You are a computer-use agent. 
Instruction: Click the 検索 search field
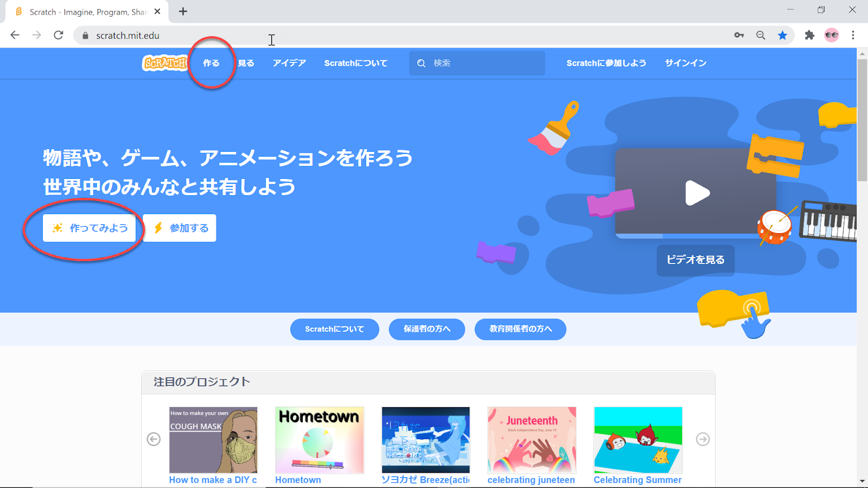(477, 63)
